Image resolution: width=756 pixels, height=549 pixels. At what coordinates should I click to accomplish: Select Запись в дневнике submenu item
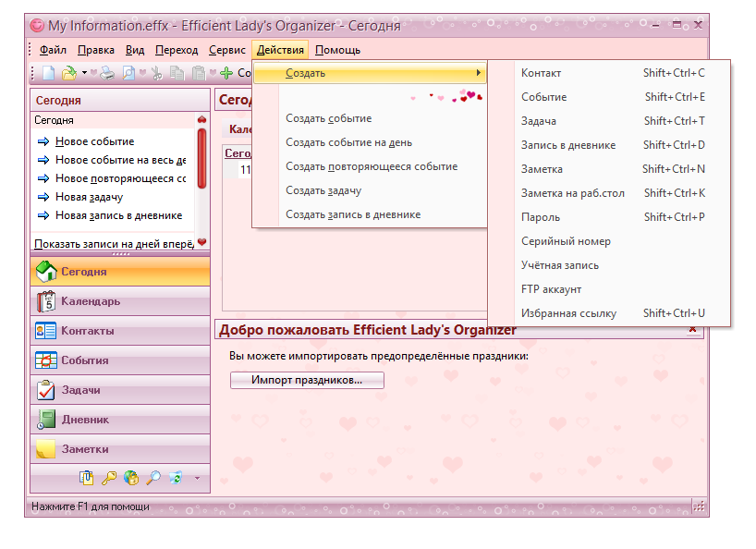tap(609, 145)
